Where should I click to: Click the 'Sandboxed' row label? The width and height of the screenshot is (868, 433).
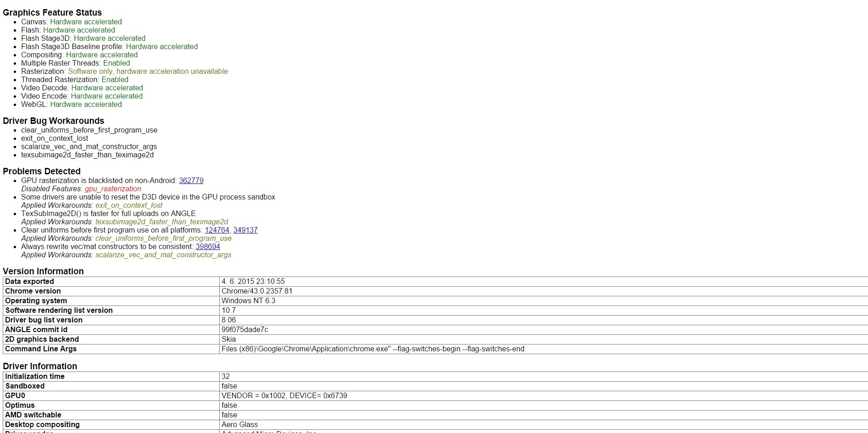click(25, 386)
